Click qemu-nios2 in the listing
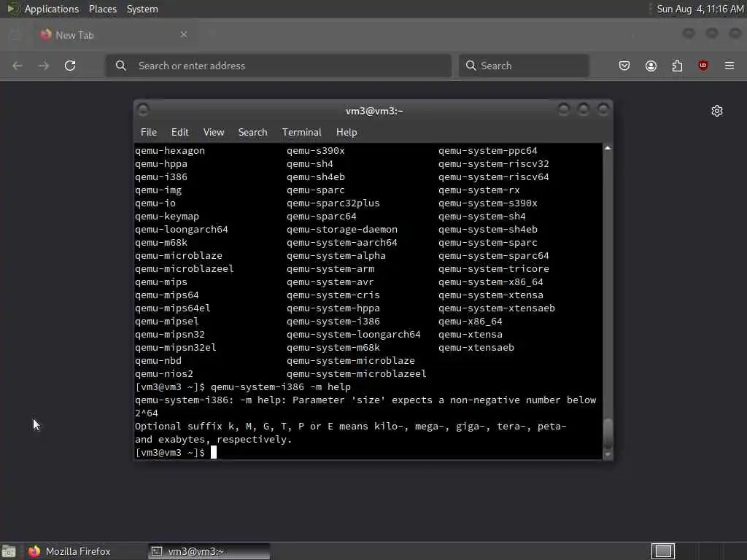The image size is (747, 560). click(164, 374)
